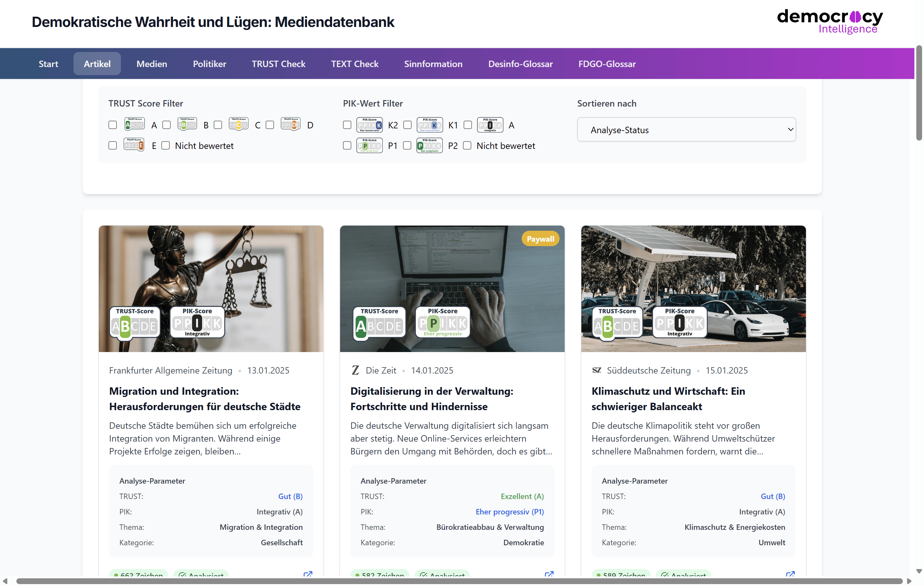The width and height of the screenshot is (924, 586).
Task: Click the democracy Intelligence logo
Action: pos(830,22)
